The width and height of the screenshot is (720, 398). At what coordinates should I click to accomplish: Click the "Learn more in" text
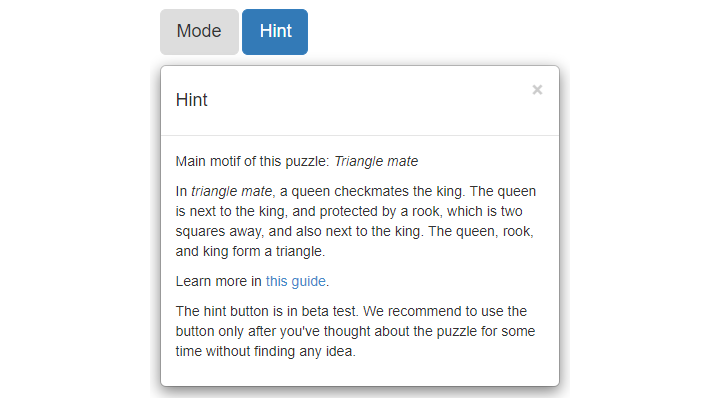coord(219,281)
